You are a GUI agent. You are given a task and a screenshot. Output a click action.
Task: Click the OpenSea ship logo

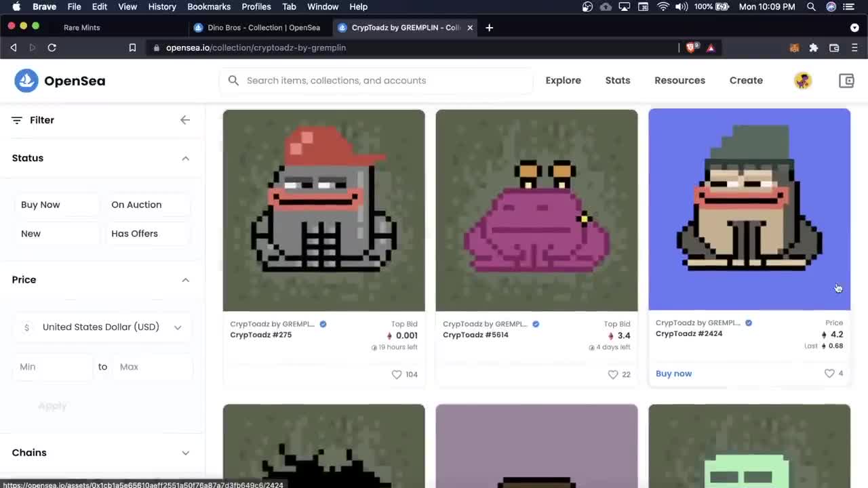26,81
